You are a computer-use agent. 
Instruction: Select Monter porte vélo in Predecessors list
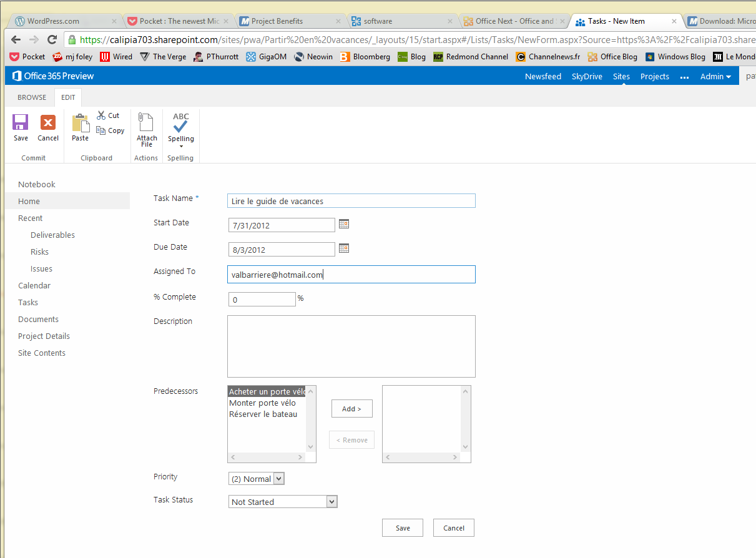(263, 403)
